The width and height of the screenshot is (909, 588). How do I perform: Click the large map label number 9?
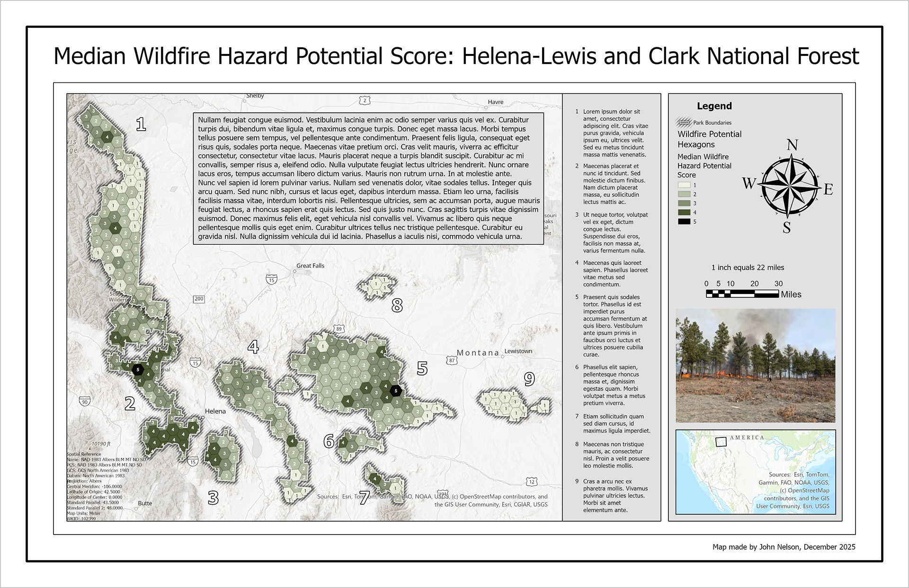click(x=529, y=379)
